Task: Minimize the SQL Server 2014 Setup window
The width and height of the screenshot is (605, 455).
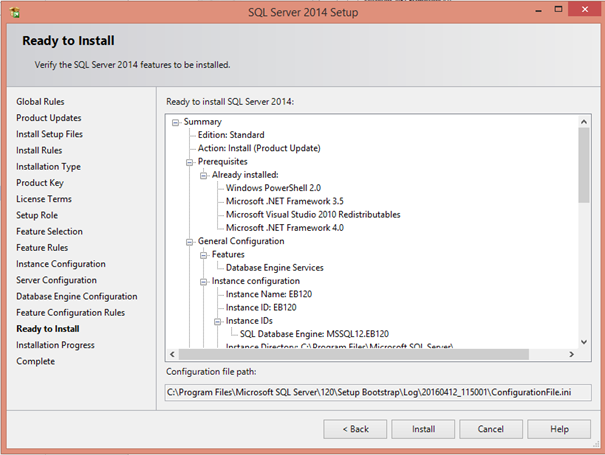Action: 538,10
